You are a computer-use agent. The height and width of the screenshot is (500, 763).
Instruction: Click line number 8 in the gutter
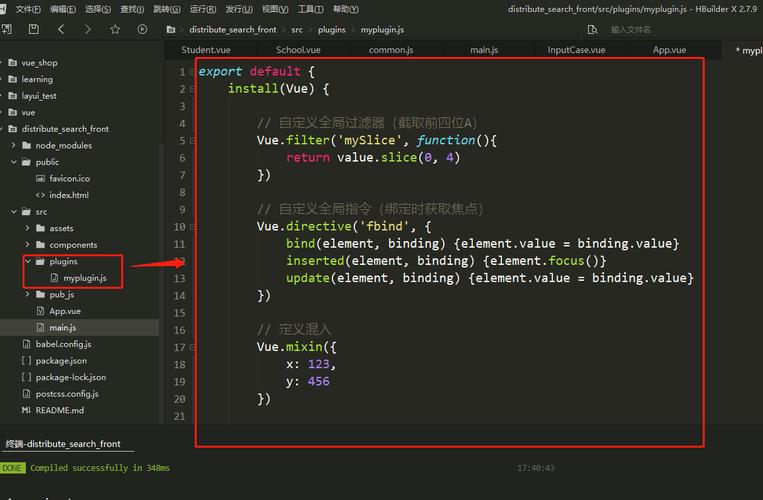(182, 193)
